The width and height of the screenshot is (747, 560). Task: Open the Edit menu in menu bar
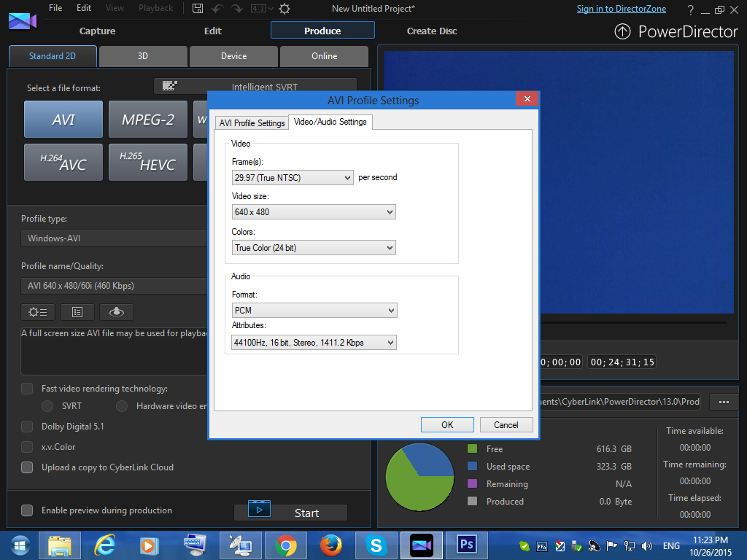pyautogui.click(x=84, y=8)
